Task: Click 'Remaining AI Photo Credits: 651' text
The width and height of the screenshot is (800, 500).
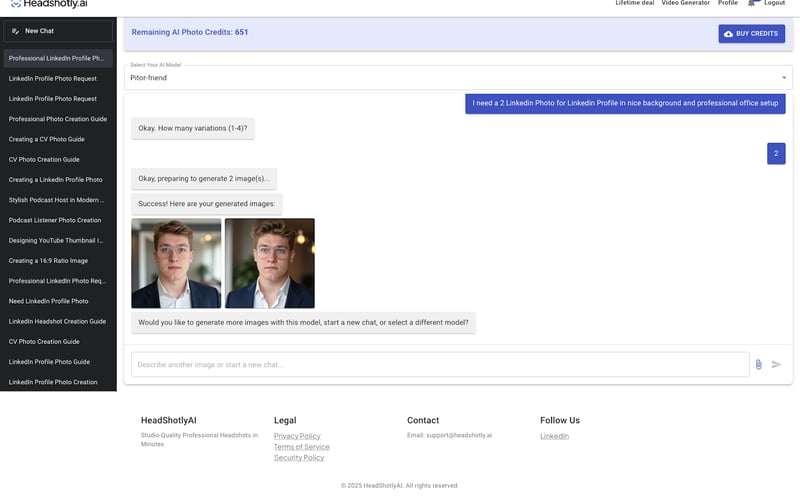Action: tap(190, 32)
